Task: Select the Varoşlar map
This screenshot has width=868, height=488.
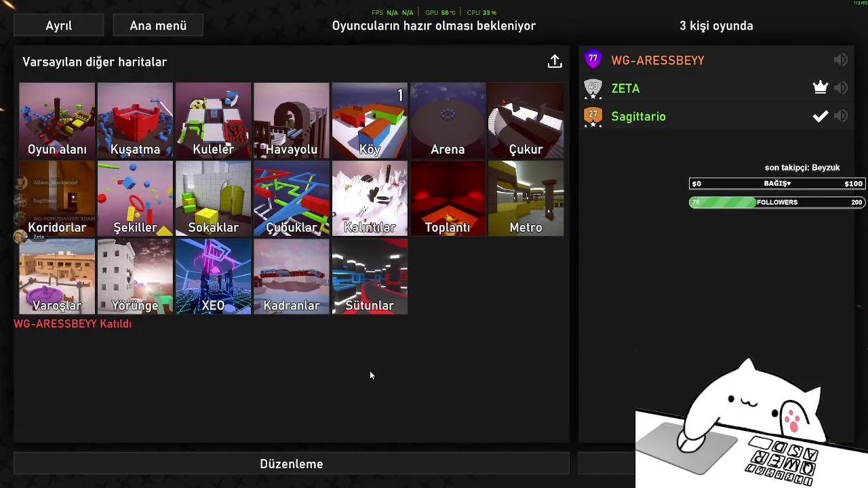Action: point(57,277)
